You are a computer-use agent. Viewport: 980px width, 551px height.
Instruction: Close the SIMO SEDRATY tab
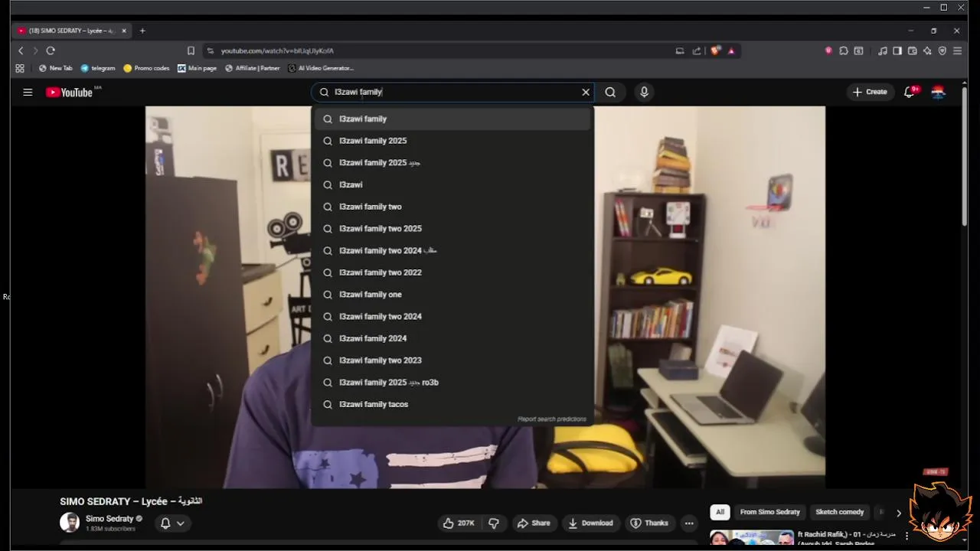[123, 31]
